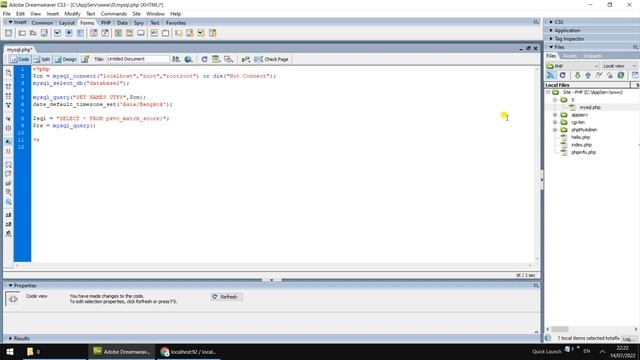
Task: Switch to the Common insert tab
Action: click(42, 23)
